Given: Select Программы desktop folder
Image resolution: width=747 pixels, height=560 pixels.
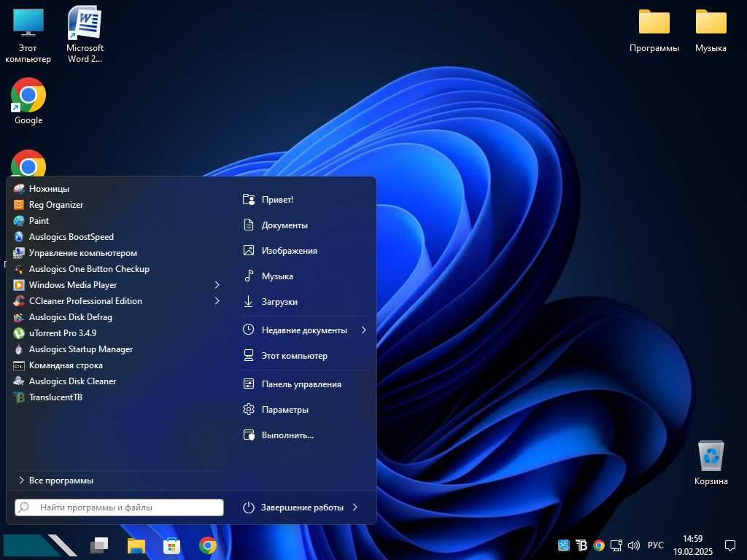Looking at the screenshot, I should pyautogui.click(x=654, y=31).
